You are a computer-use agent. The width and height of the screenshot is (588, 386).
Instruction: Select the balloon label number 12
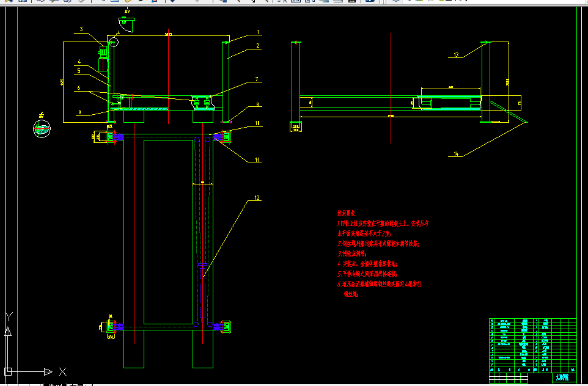pos(257,197)
